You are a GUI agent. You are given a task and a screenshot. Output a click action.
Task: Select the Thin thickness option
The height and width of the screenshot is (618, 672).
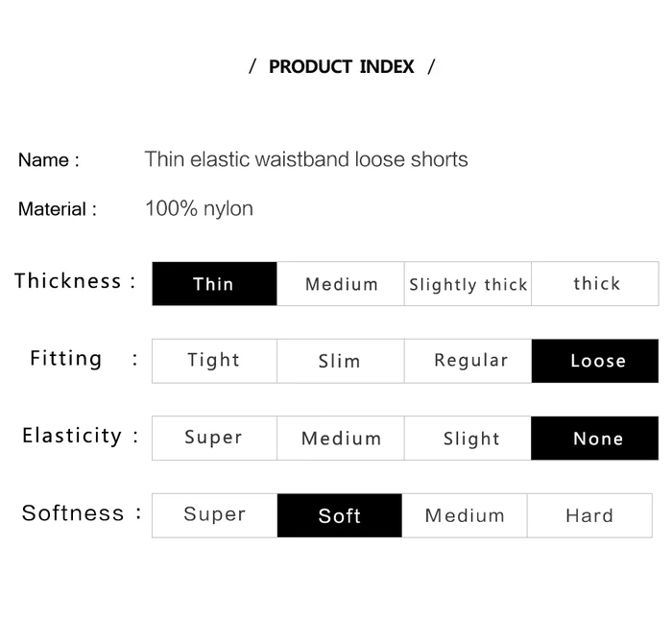(214, 283)
